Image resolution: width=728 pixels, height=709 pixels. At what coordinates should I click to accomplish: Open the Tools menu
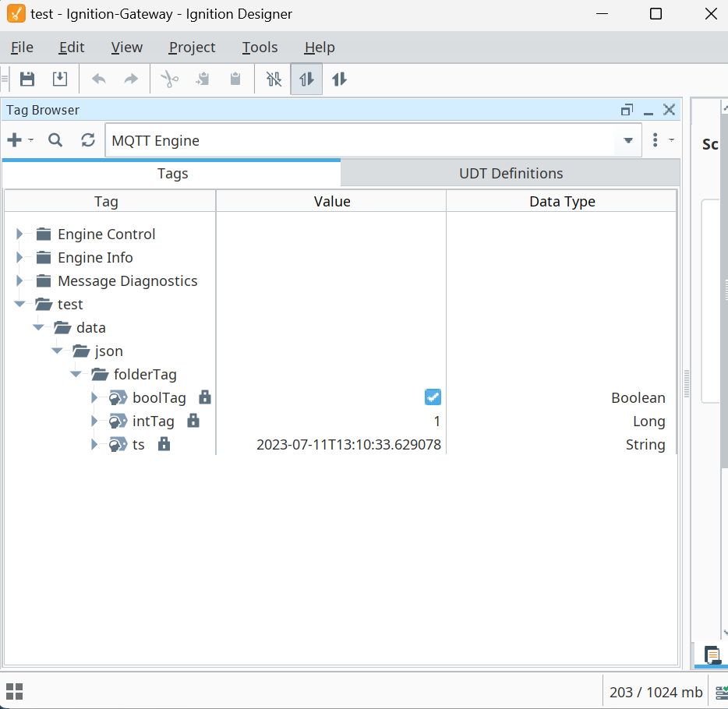click(x=260, y=48)
